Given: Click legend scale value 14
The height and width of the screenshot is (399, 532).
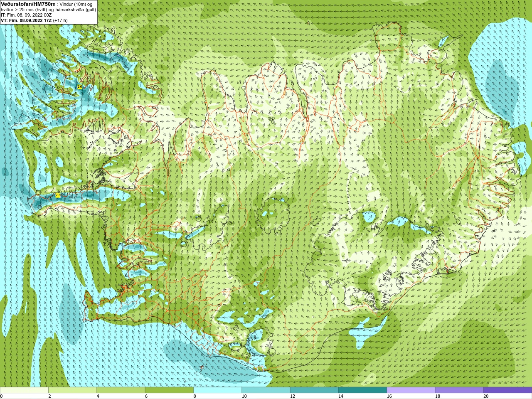Looking at the screenshot, I should (341, 396).
